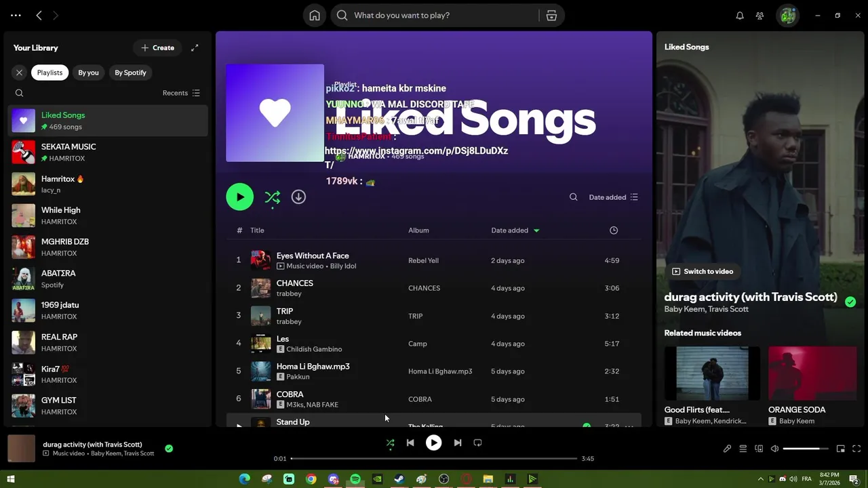Open the MGHRIB DZB playlist

(x=108, y=247)
